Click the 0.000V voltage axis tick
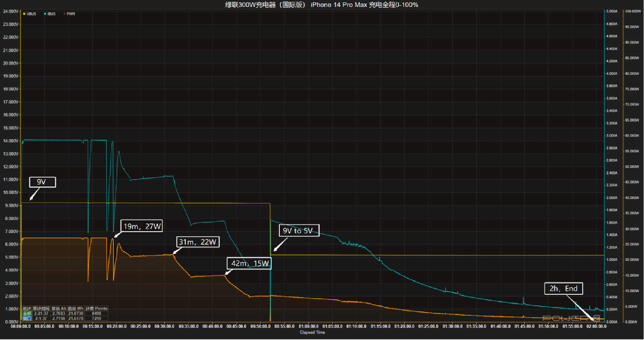Viewport: 644px width, 340px height. (x=11, y=322)
